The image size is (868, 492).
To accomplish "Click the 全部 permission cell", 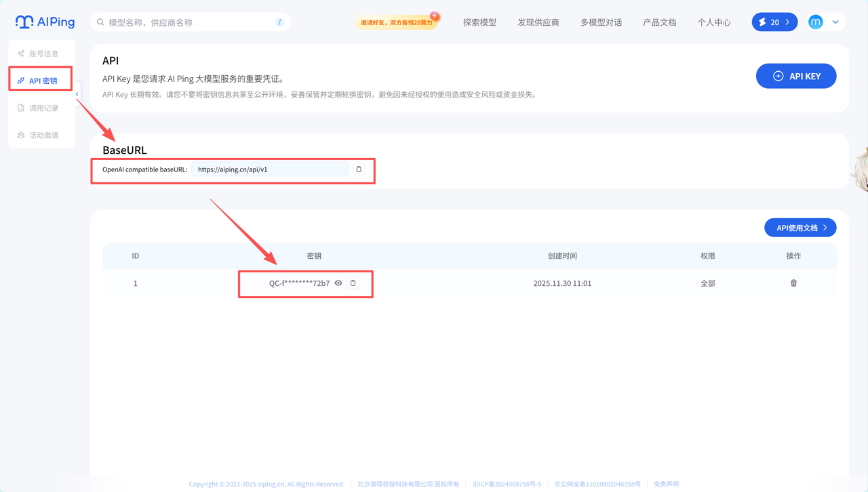I will coord(708,283).
